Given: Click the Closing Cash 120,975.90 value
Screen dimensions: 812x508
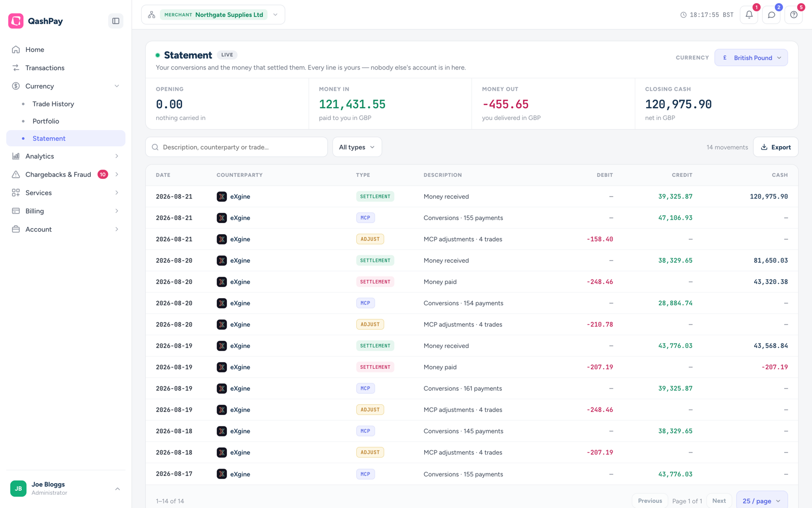Looking at the screenshot, I should point(678,104).
